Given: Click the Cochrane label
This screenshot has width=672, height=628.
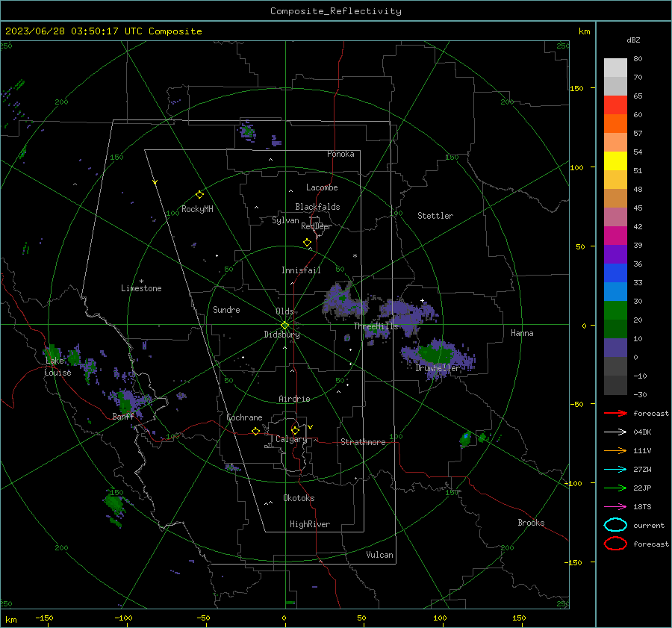Looking at the screenshot, I should 244,417.
